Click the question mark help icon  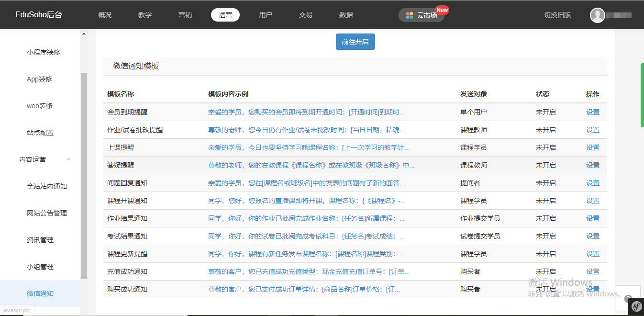click(627, 299)
